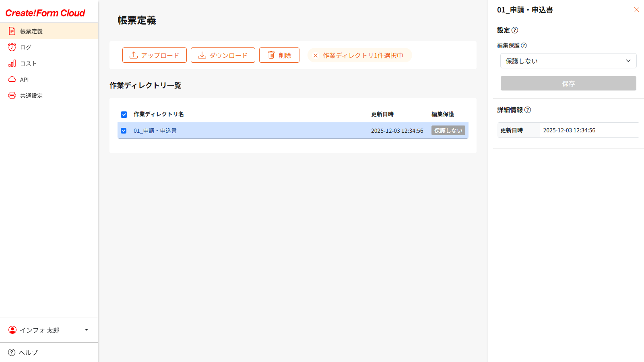
Task: Clear selection via 作業ディレクトリ1件選択中 chip
Action: (359, 55)
